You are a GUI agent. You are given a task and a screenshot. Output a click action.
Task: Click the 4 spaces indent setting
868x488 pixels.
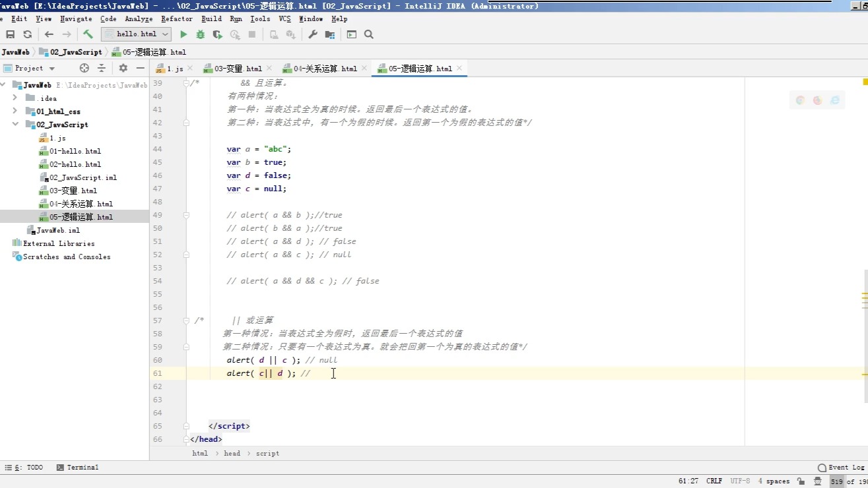(x=774, y=481)
